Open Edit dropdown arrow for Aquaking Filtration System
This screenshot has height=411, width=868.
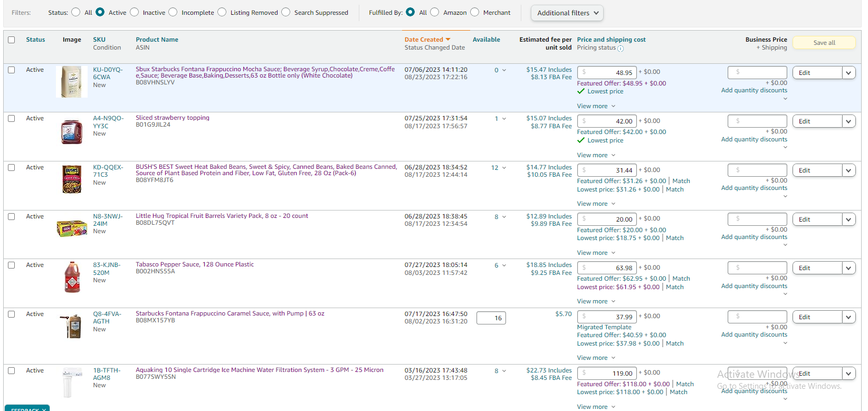[848, 374]
